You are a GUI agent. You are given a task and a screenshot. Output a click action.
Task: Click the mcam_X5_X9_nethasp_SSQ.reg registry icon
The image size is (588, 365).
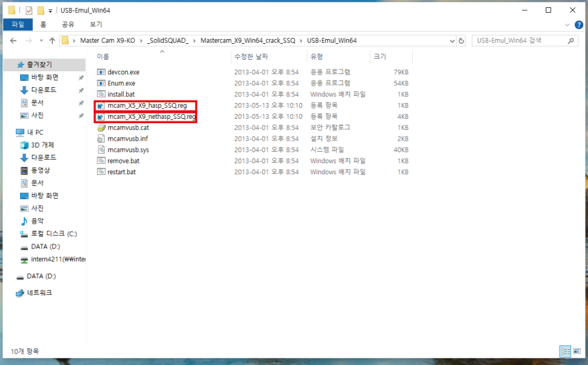(101, 117)
